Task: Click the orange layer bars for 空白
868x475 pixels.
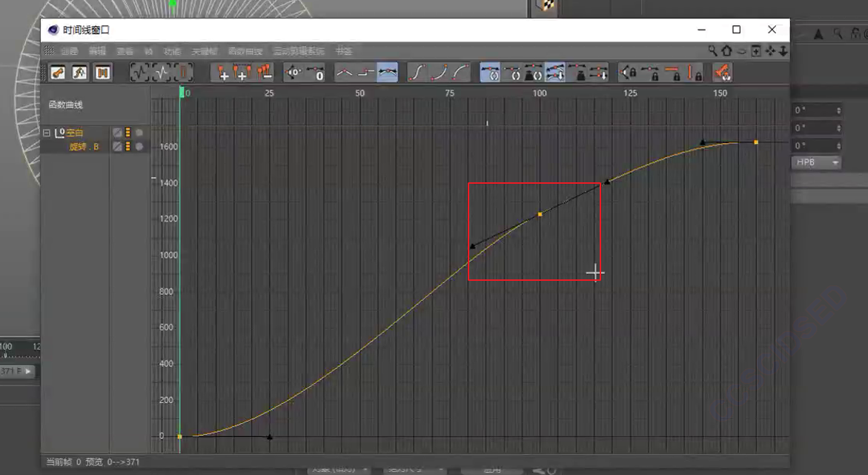Action: coord(128,133)
